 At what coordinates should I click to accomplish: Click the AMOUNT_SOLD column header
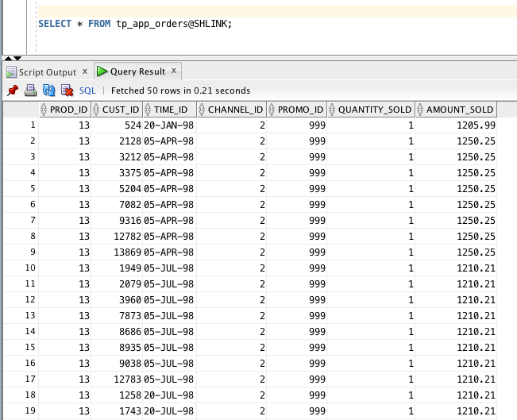pos(460,110)
